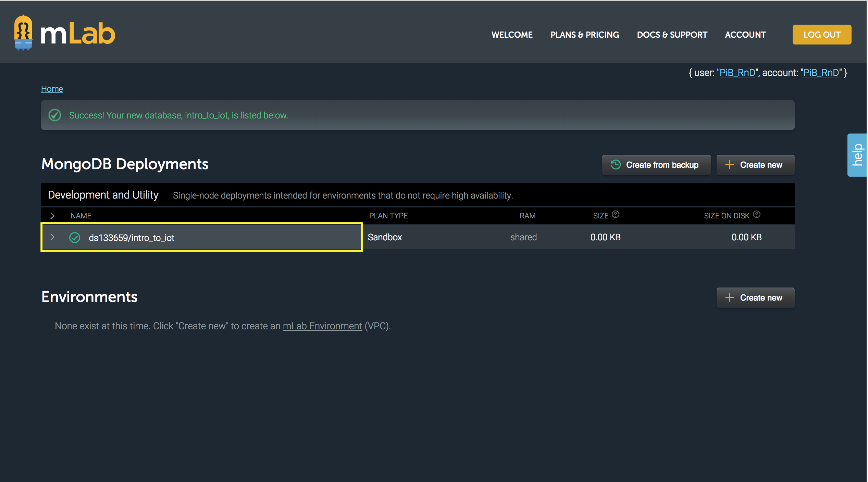Click the plus icon beside Deployments Create new

(x=729, y=165)
